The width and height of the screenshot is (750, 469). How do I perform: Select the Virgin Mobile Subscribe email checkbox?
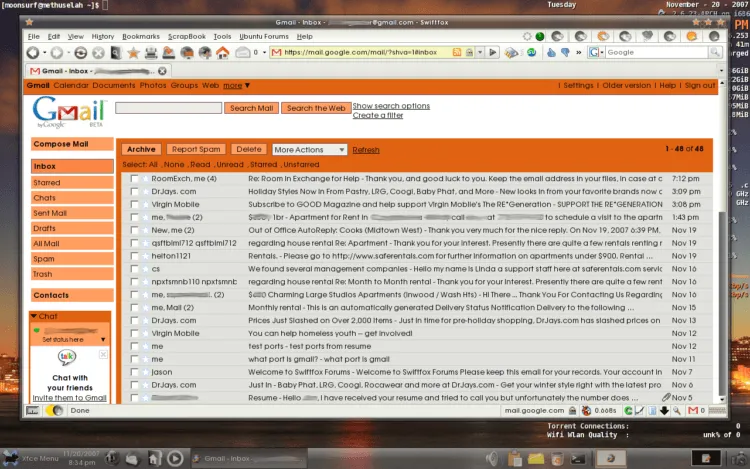click(134, 204)
